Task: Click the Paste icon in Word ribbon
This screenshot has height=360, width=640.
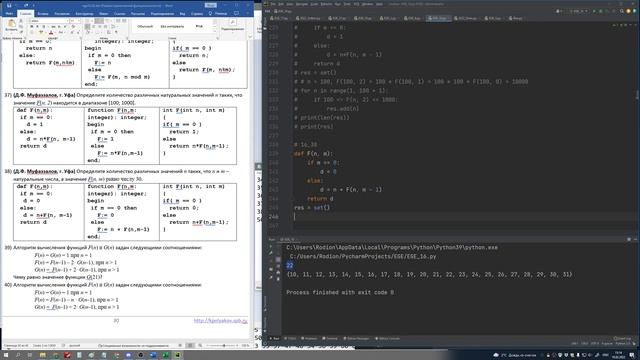Action: click(11, 24)
